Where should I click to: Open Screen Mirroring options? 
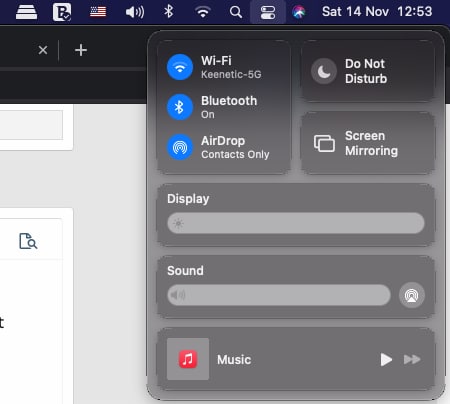[368, 143]
